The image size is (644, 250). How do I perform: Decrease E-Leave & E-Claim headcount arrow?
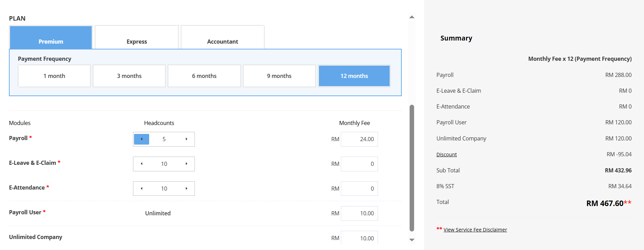[142, 164]
